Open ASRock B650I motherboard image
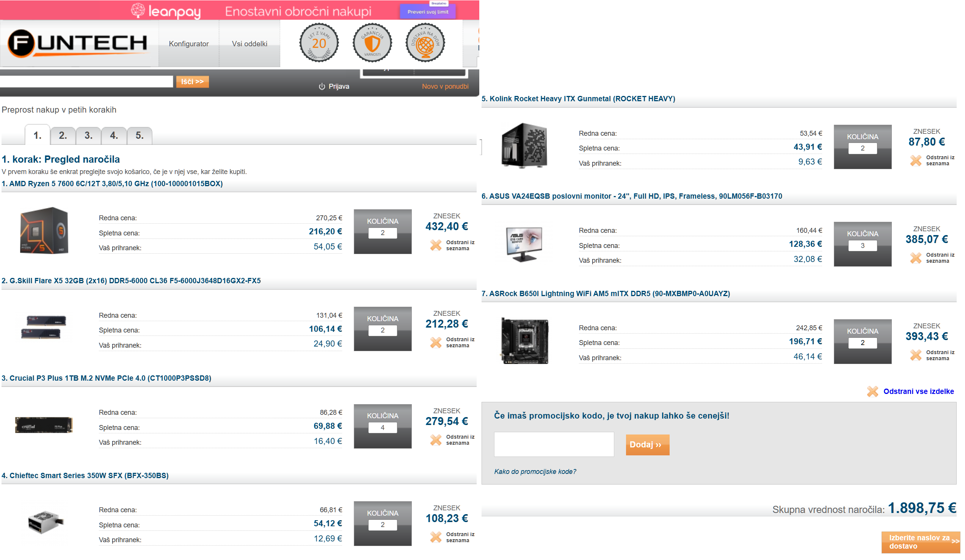The height and width of the screenshot is (560, 965). point(525,341)
